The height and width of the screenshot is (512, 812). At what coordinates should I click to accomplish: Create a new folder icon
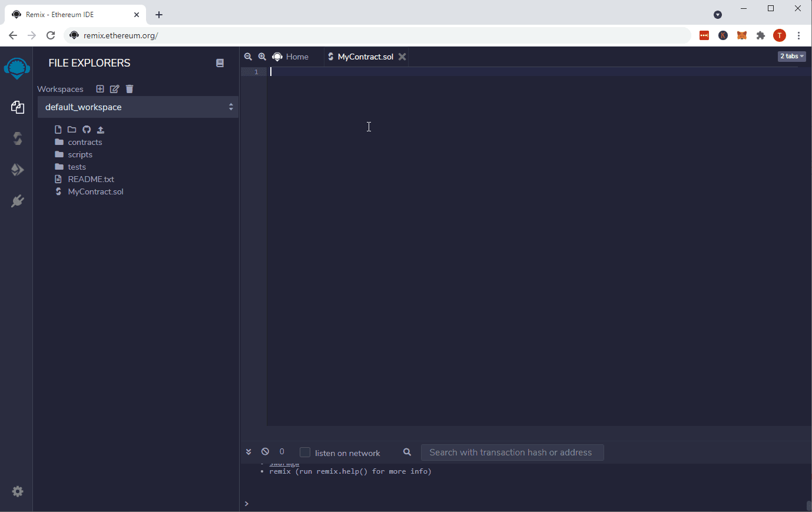click(x=72, y=130)
